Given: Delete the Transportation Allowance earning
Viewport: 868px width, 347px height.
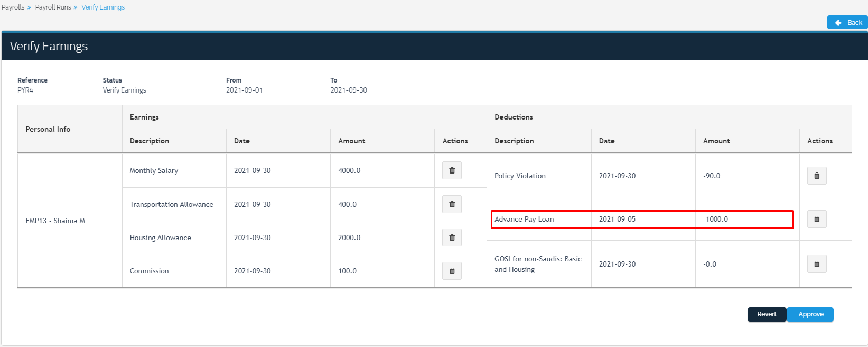Looking at the screenshot, I should (452, 204).
